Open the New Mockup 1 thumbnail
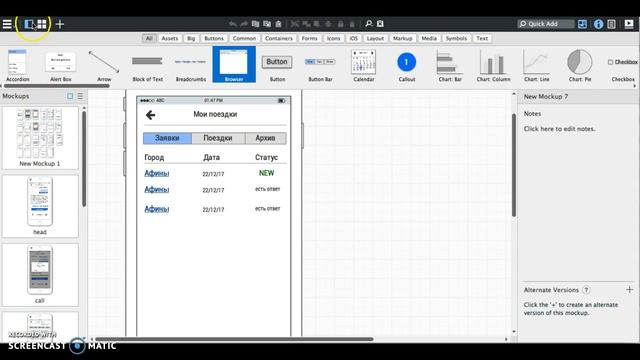 40,138
